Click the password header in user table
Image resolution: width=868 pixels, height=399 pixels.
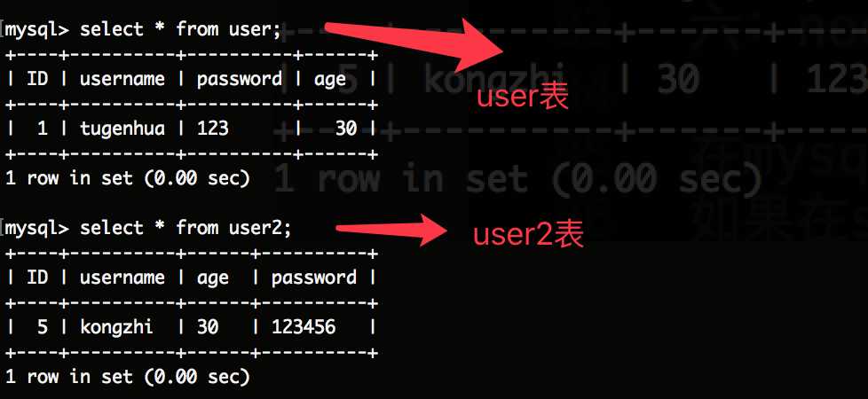[239, 79]
